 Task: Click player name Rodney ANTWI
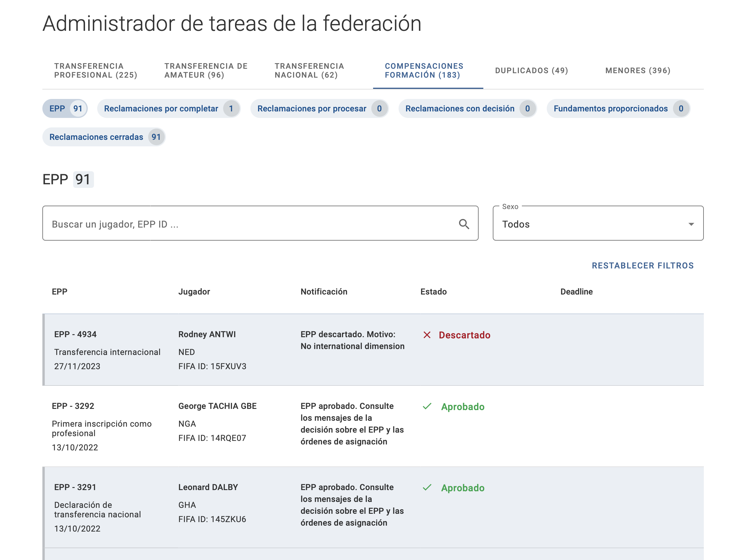[x=207, y=335]
